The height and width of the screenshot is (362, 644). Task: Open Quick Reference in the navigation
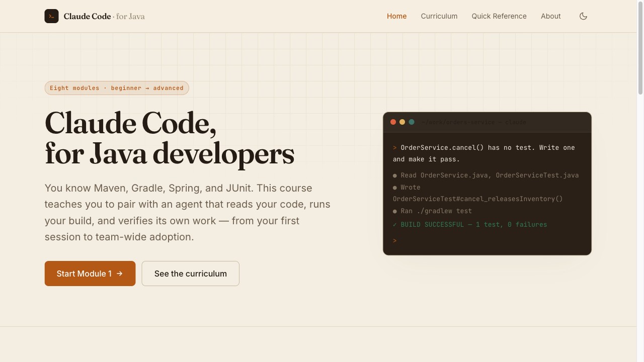pyautogui.click(x=499, y=16)
